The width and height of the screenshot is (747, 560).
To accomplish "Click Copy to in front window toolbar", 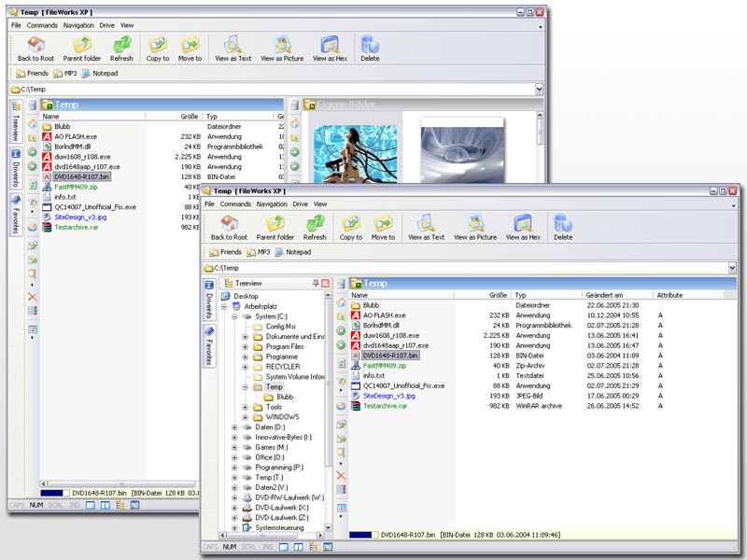I will (x=351, y=228).
